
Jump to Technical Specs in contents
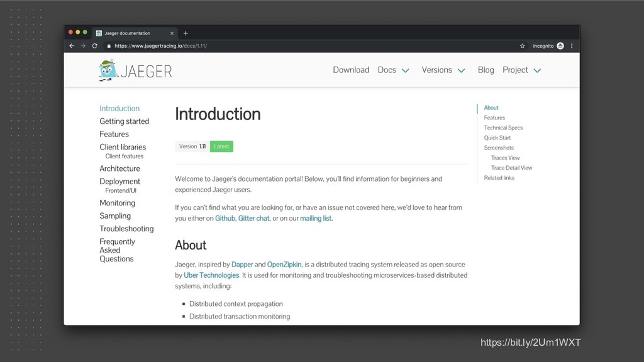pos(503,128)
